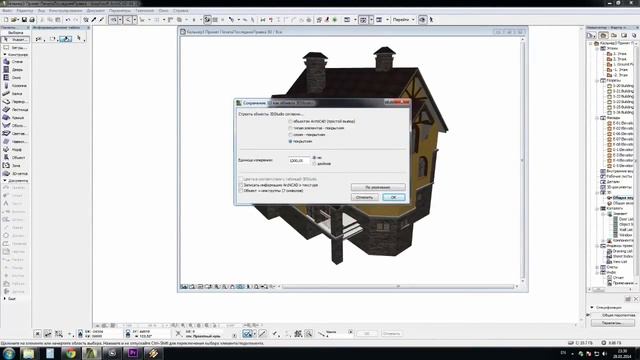Select the Arrow (Указатель) tool in toolbox

point(15,40)
